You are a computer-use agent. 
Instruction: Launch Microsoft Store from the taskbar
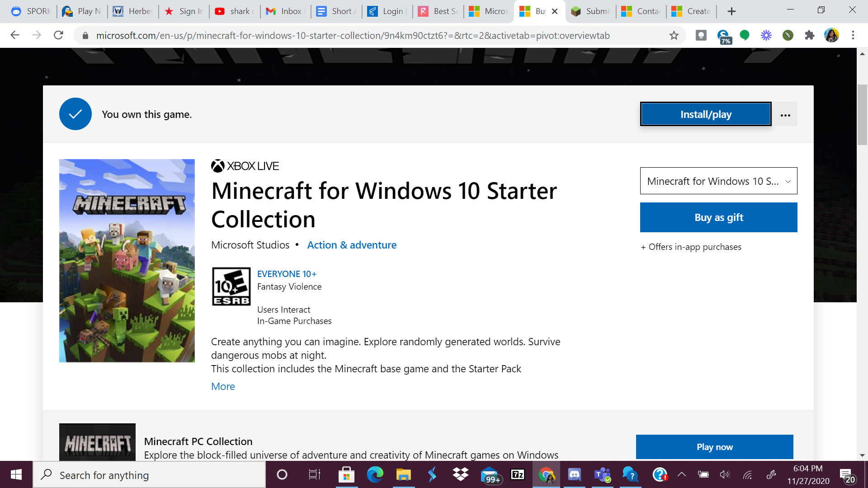coord(346,474)
